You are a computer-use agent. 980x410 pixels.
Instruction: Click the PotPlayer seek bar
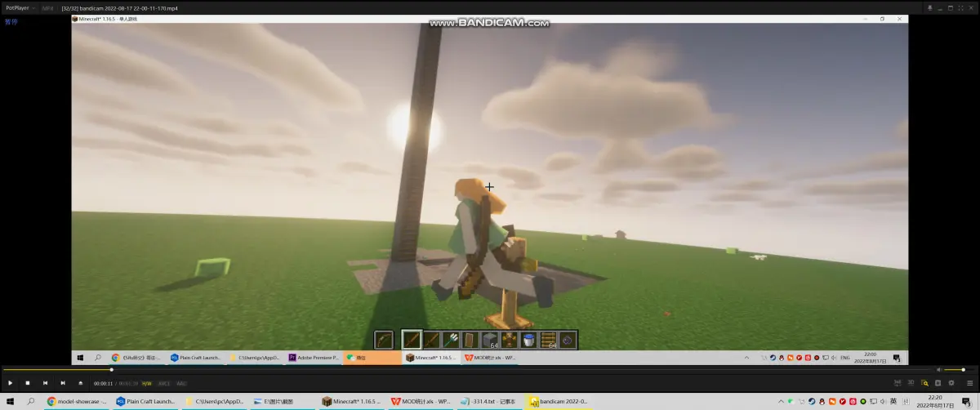(468, 369)
